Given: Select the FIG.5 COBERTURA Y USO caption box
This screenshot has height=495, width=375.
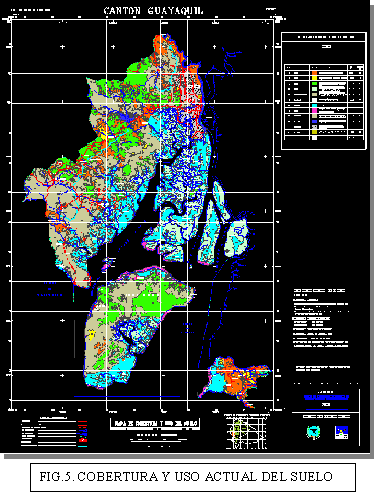Looking at the screenshot, I should [193, 477].
